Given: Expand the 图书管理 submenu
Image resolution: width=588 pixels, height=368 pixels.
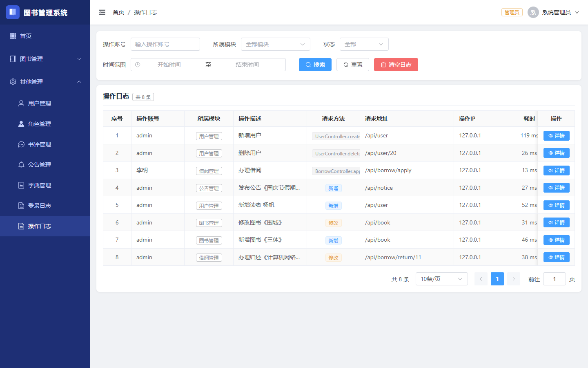Looking at the screenshot, I should tap(45, 59).
